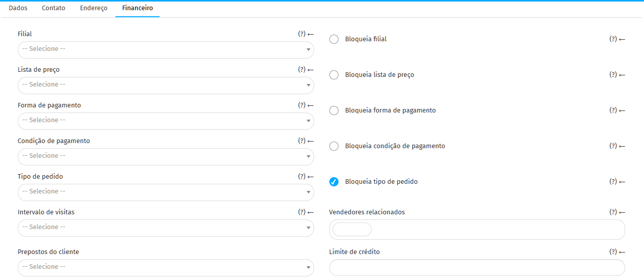Open help (?) for Bloqueia tipo de pedido
Viewport: 644px width, 279px height.
click(x=613, y=182)
